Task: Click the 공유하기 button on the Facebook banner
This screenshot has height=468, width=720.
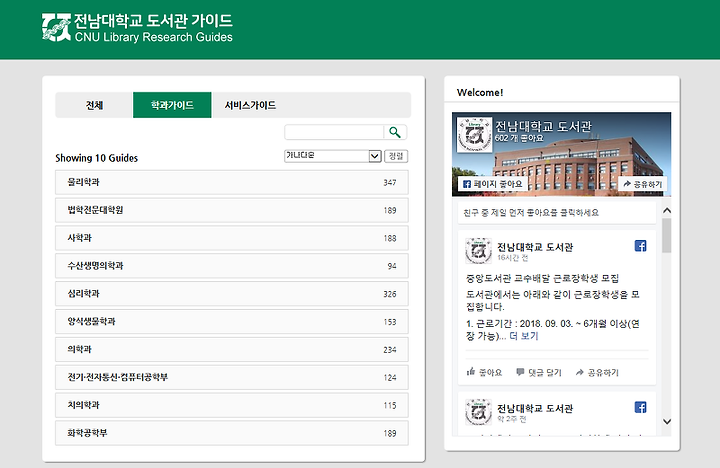Action: coord(642,184)
